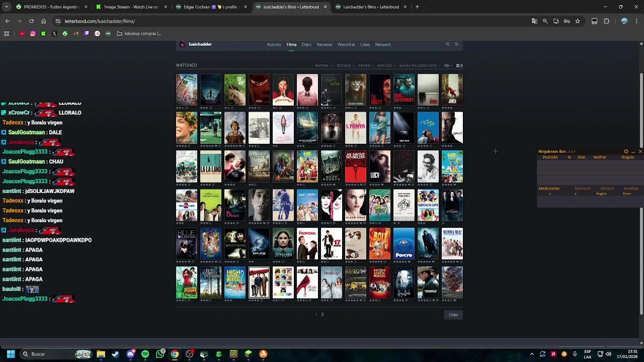Open the profile RSS feed icon
Viewport: 644px width, 362px height.
tap(456, 44)
